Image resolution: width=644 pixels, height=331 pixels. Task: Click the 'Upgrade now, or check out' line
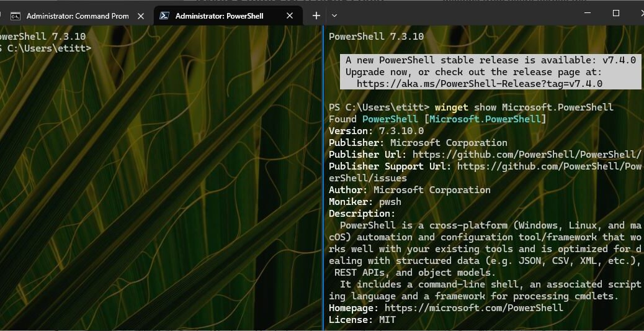click(473, 73)
